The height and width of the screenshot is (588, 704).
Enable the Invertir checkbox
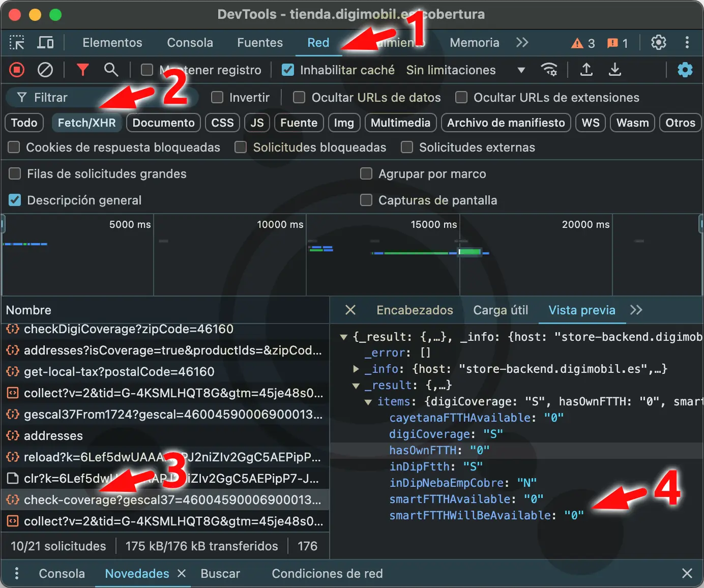pyautogui.click(x=217, y=97)
